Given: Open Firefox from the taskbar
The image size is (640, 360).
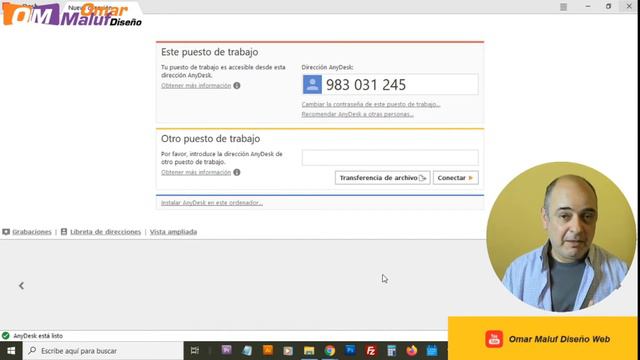Looking at the screenshot, I should [412, 351].
